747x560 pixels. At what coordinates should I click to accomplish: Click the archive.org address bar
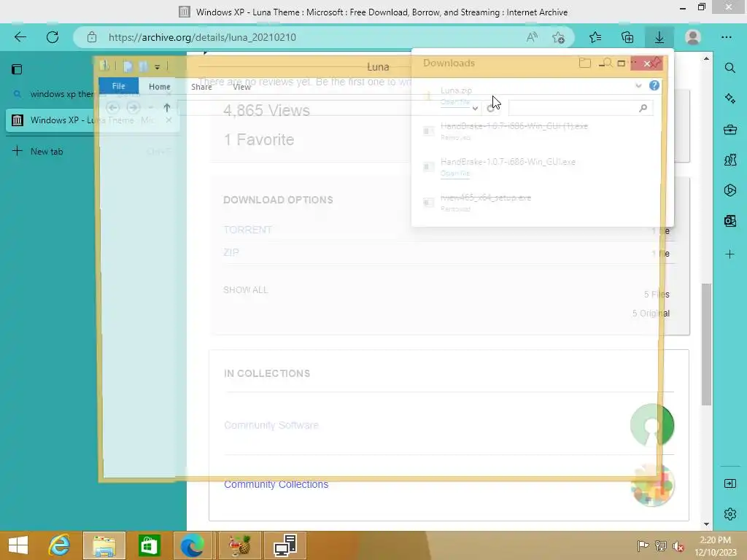tap(305, 37)
